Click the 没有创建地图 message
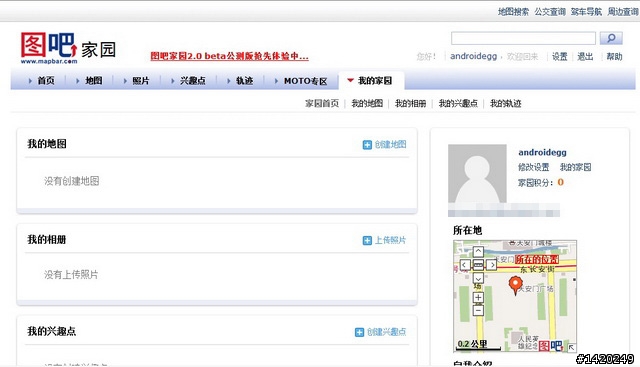 (x=72, y=181)
